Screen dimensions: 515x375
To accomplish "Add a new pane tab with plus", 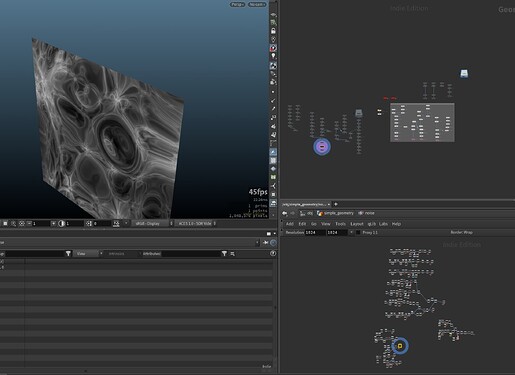I will tap(336, 204).
